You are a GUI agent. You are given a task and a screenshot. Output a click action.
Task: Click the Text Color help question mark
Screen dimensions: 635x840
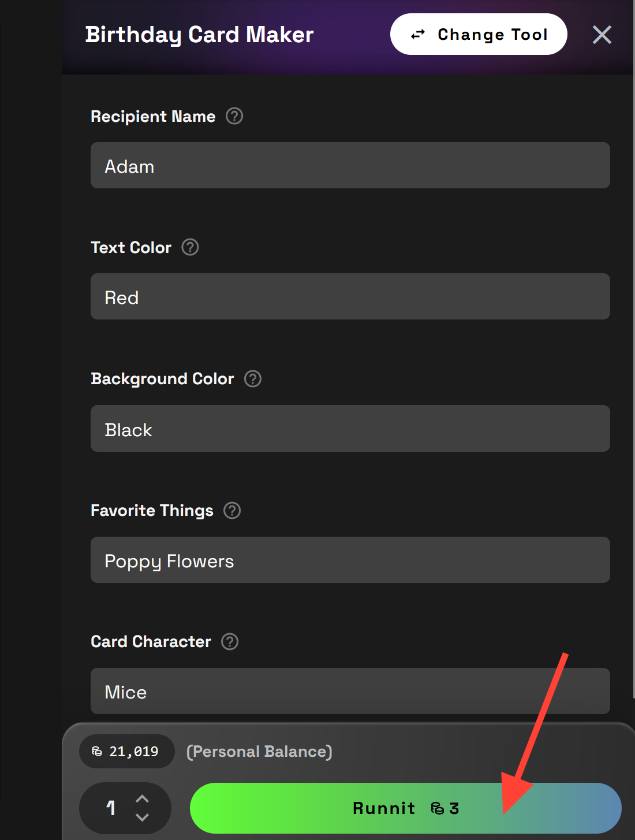(190, 247)
